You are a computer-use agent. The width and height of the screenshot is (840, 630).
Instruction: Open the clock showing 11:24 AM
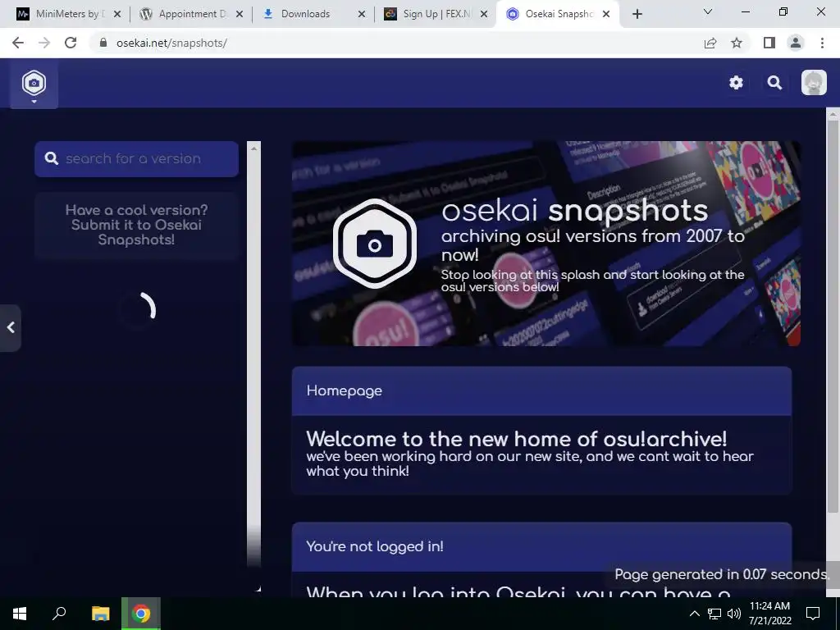(x=769, y=614)
